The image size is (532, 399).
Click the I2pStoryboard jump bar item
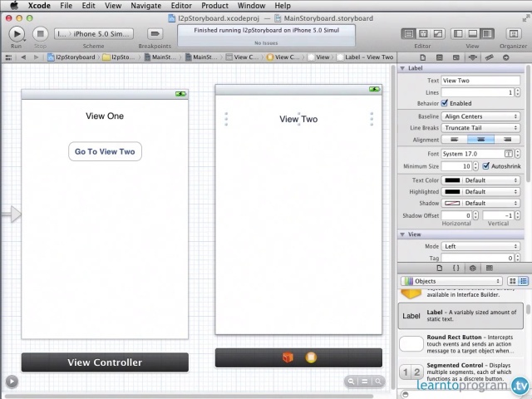click(x=71, y=57)
